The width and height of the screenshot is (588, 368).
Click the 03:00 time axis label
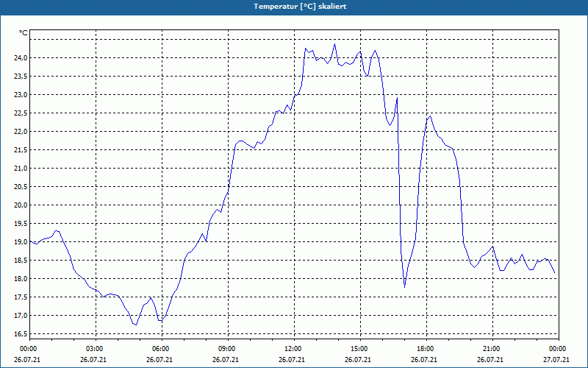click(93, 349)
